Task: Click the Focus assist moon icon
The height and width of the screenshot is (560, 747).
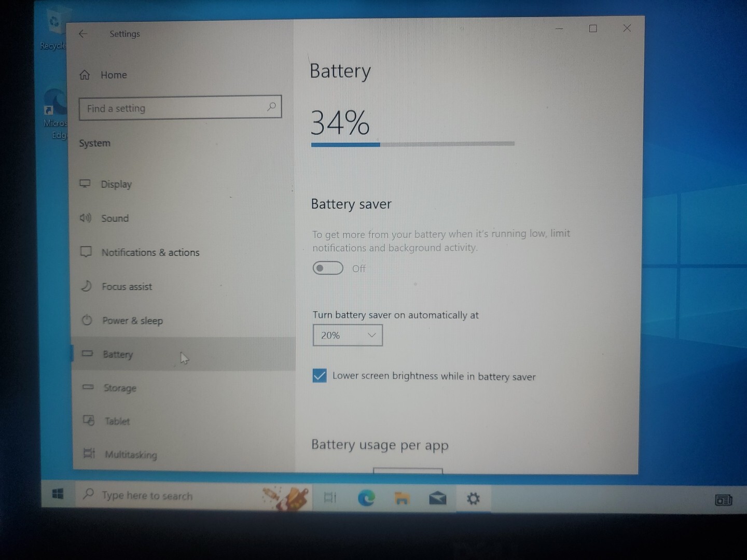Action: pyautogui.click(x=86, y=286)
